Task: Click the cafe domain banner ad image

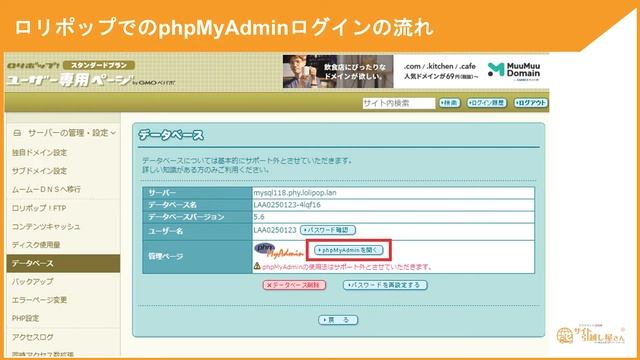Action: click(338, 71)
